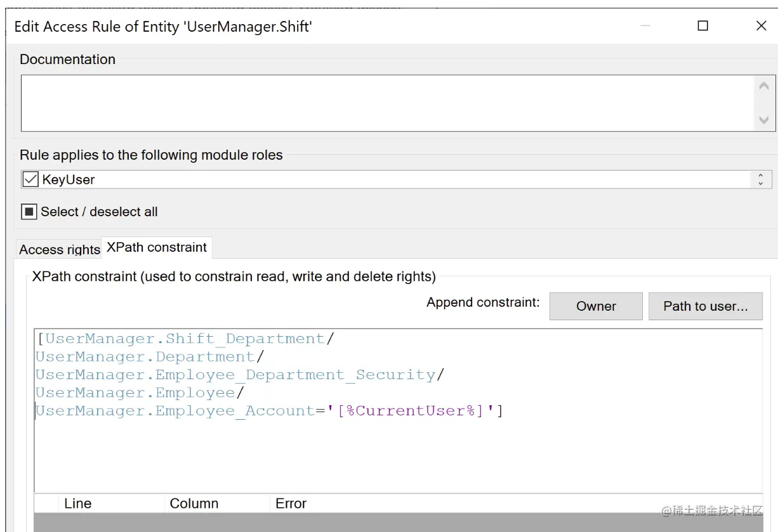This screenshot has height=532, width=778.
Task: Minimize the Edit Access Rule dialog
Action: 645,26
